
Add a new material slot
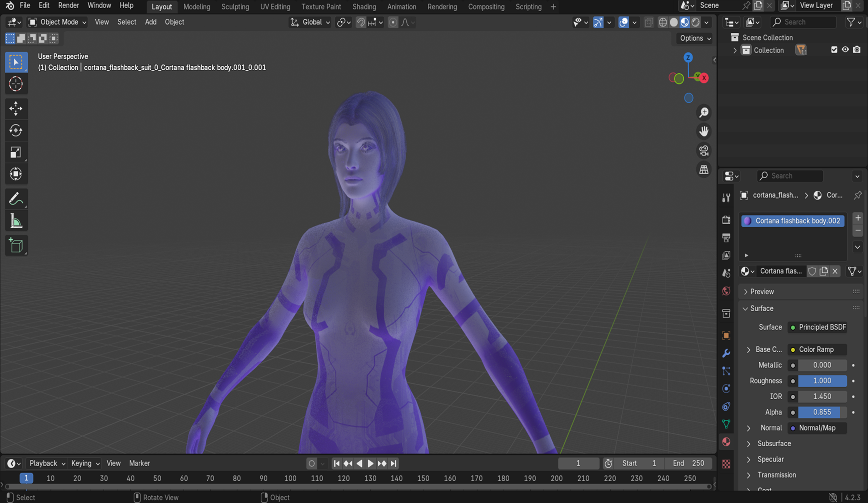click(x=858, y=218)
